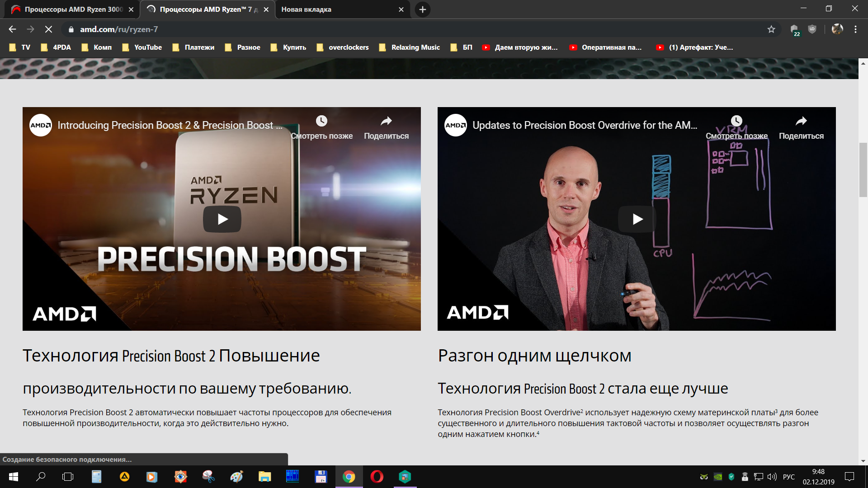
Task: Click Share arrow on right video
Action: pos(801,121)
